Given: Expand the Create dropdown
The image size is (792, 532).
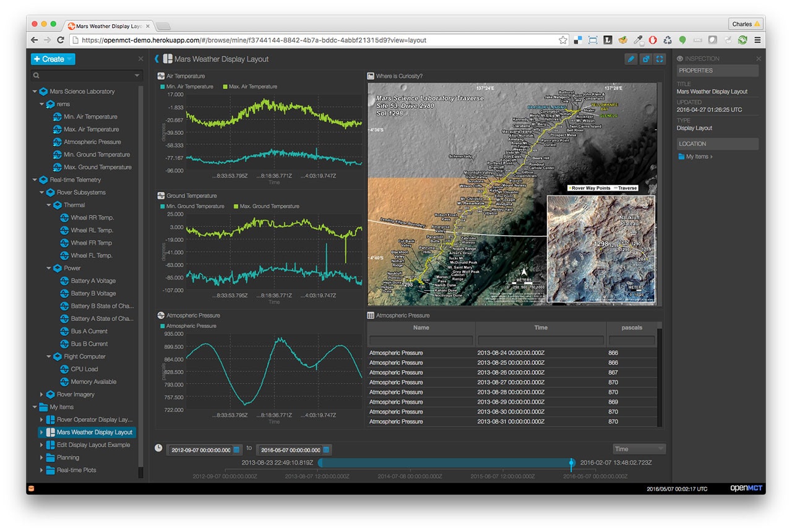Looking at the screenshot, I should point(53,59).
